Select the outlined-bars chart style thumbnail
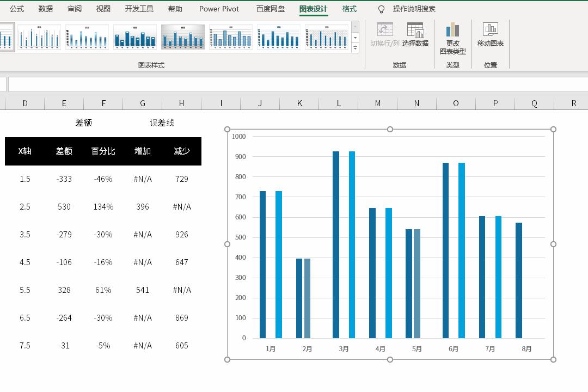588x392 pixels. (x=231, y=37)
